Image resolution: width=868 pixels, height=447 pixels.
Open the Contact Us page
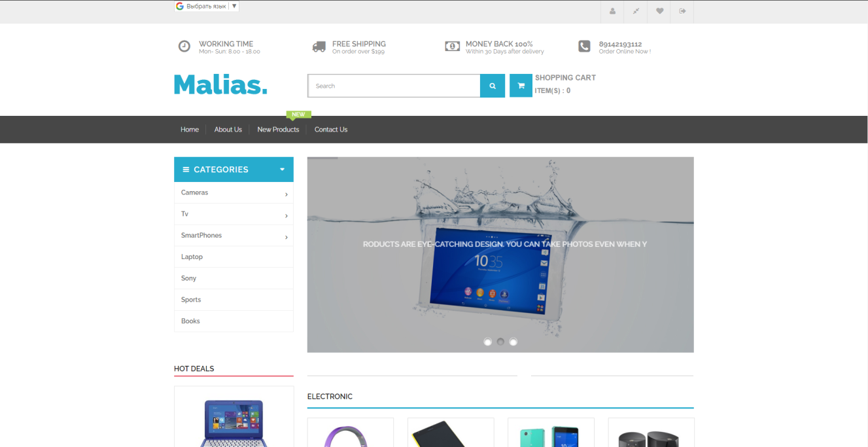coord(331,130)
